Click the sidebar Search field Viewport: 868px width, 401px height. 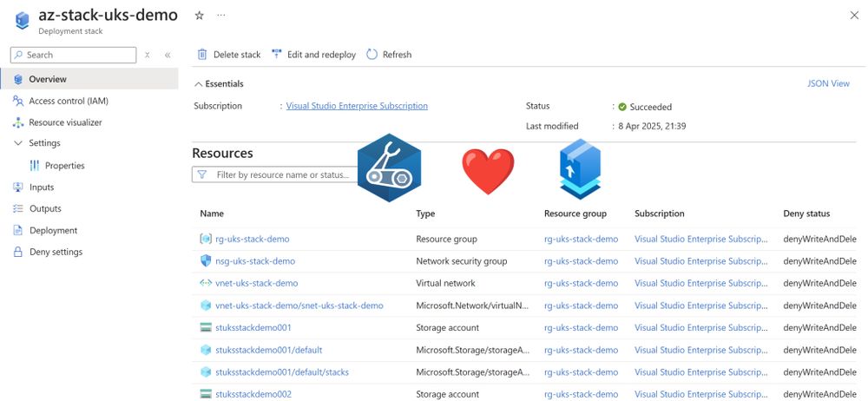coord(73,55)
